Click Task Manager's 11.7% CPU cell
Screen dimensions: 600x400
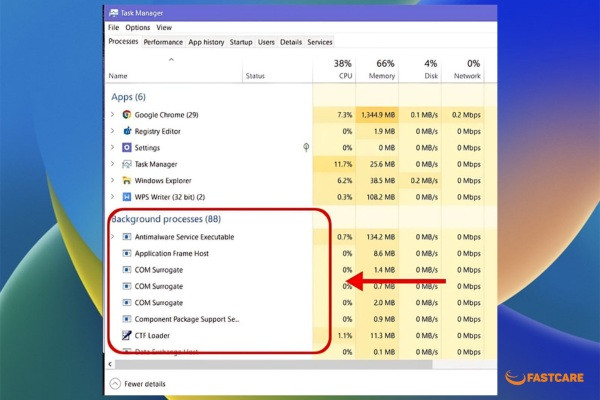[334, 164]
